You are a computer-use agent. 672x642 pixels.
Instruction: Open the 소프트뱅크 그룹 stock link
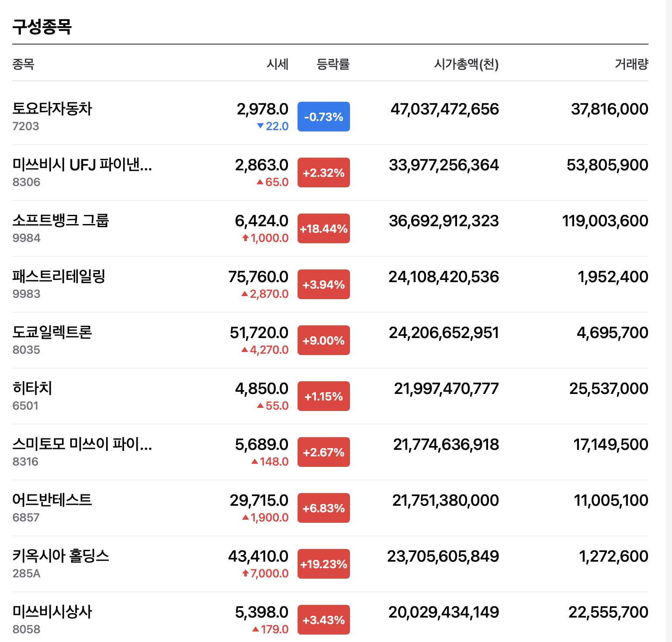[x=60, y=221]
